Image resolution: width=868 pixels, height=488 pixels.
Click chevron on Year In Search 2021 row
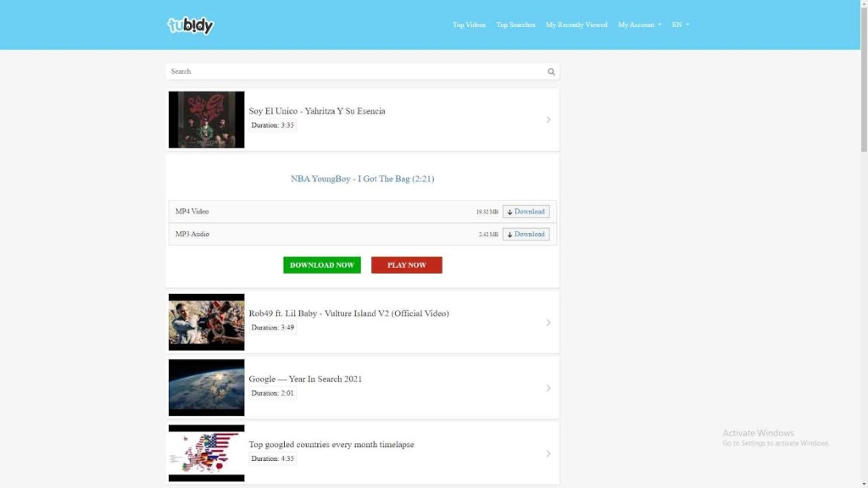[x=548, y=388]
